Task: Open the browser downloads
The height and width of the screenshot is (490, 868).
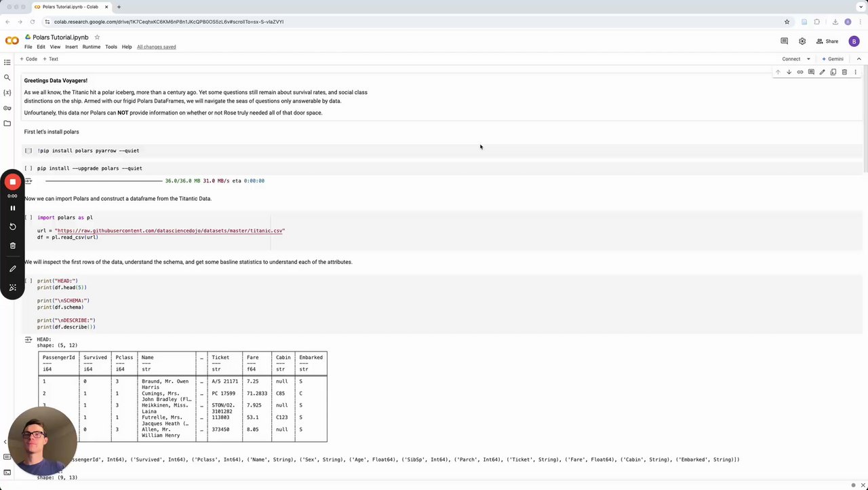Action: coord(835,22)
